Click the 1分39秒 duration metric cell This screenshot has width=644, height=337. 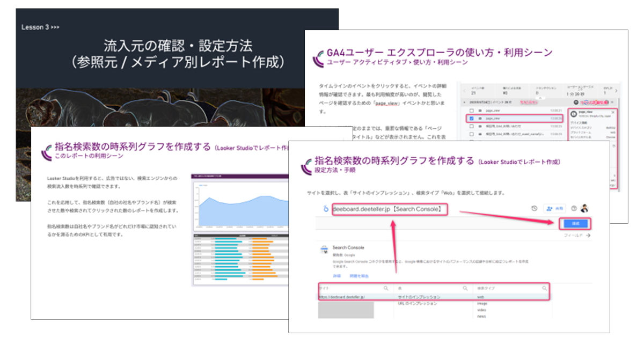[581, 91]
